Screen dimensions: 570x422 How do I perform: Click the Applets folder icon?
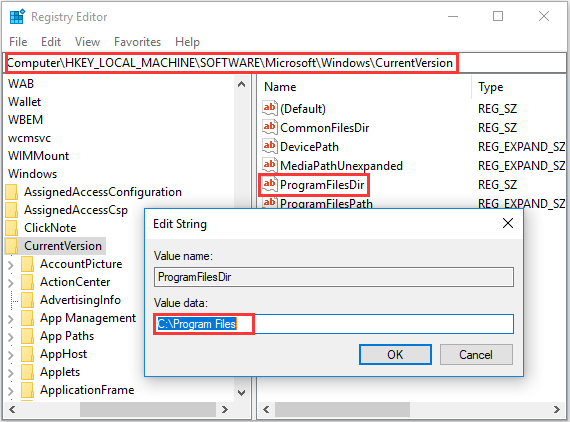[28, 372]
